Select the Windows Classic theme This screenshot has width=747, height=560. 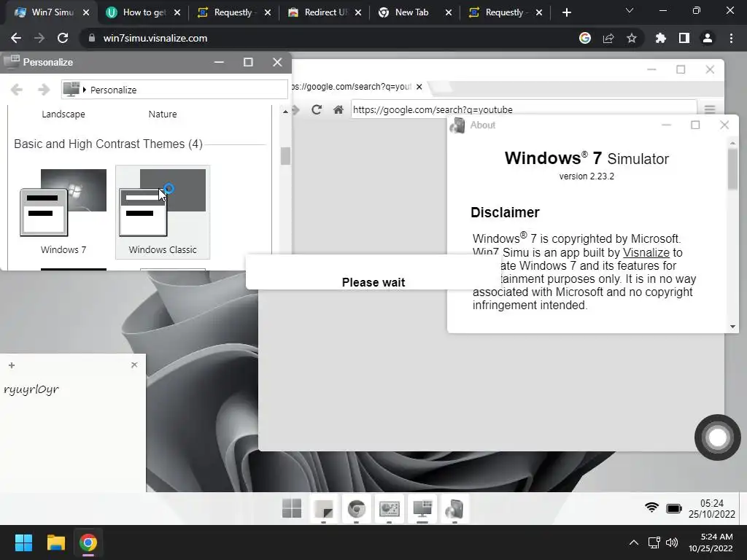(x=163, y=212)
